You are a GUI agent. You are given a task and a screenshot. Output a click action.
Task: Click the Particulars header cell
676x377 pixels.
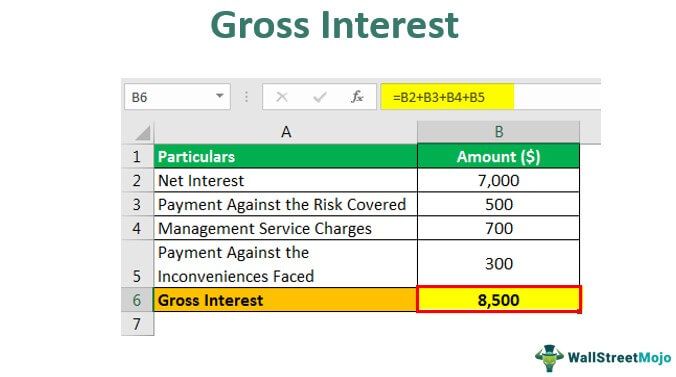(x=285, y=156)
